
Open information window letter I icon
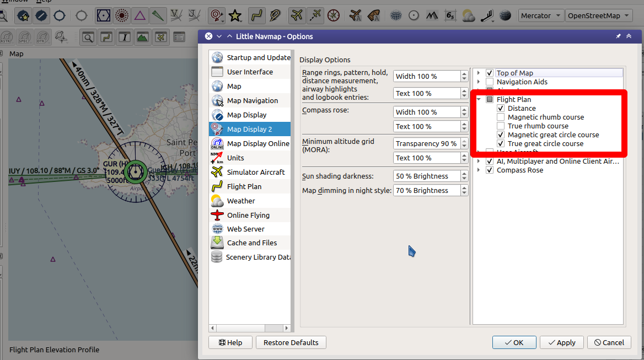125,38
